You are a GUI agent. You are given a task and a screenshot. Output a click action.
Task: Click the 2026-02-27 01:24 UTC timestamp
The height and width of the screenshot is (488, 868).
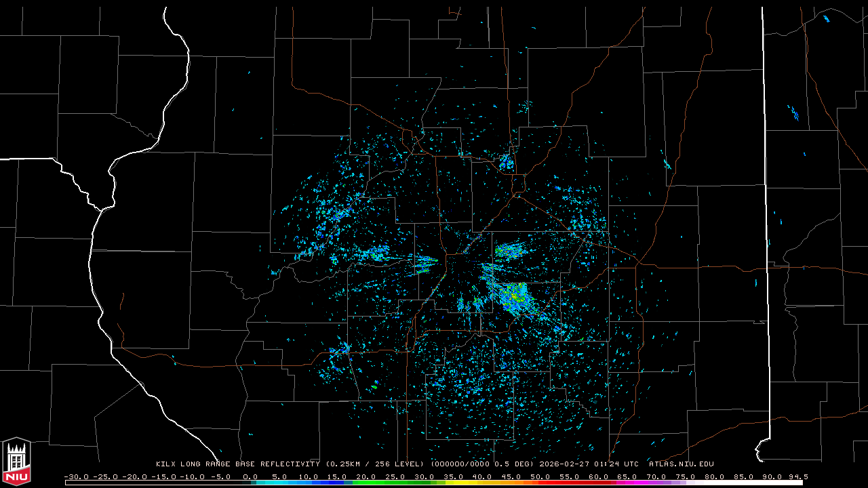[x=589, y=464]
